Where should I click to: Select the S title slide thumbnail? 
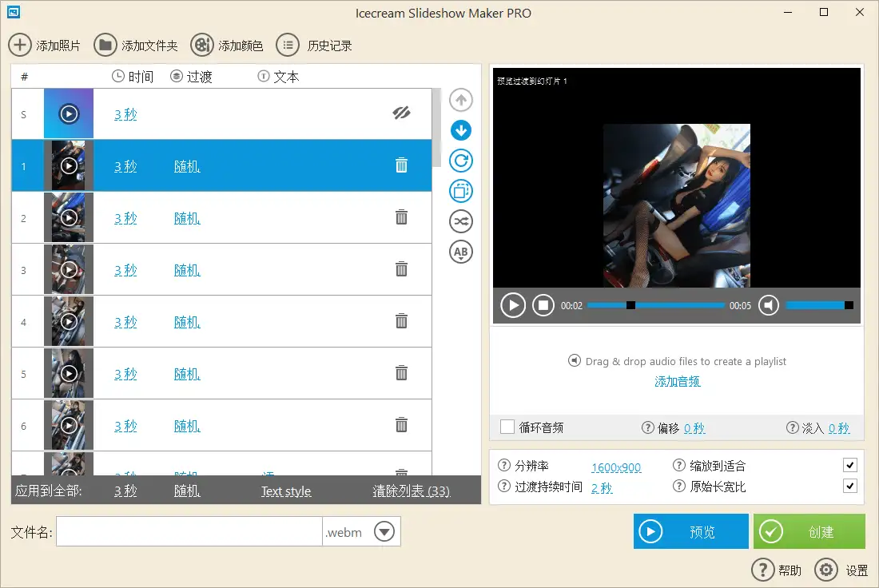pos(69,113)
